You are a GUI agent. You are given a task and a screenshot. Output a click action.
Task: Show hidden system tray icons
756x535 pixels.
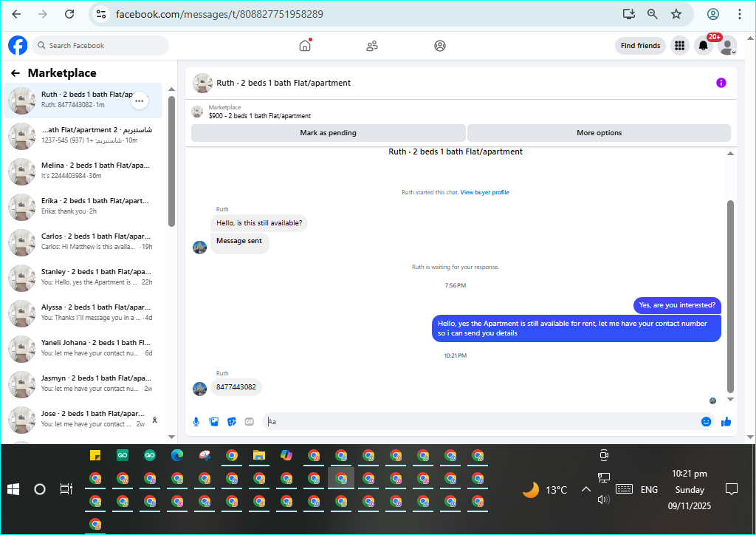point(585,489)
